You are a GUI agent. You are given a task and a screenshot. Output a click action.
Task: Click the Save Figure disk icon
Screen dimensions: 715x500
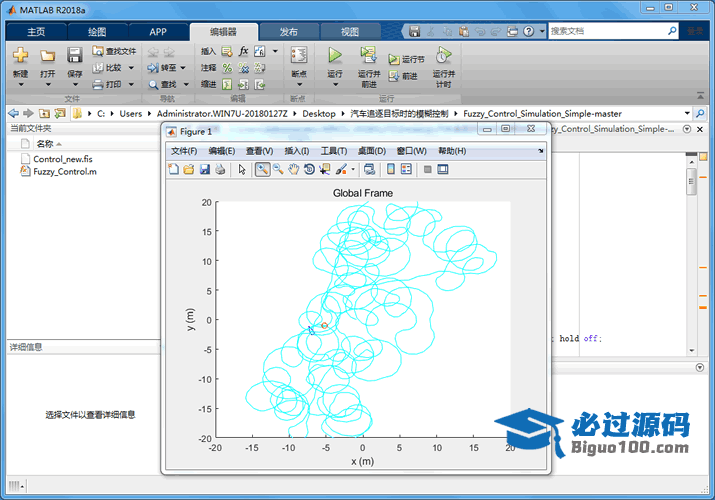pyautogui.click(x=204, y=170)
